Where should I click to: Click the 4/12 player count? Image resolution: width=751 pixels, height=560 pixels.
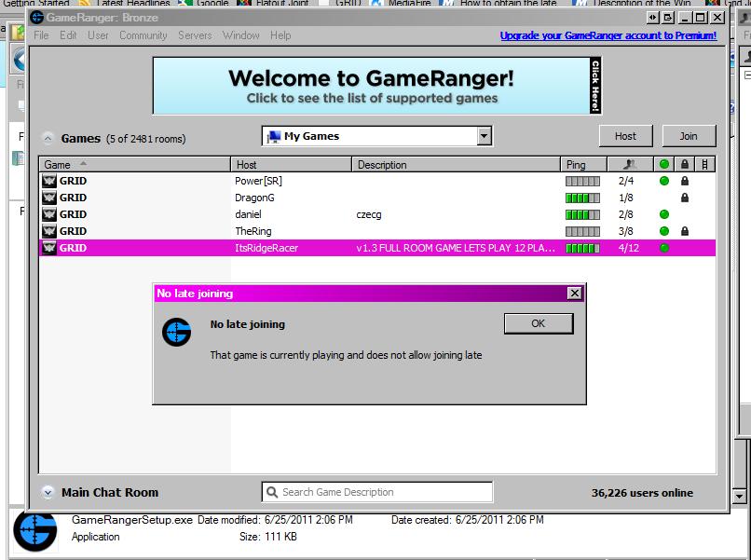click(628, 248)
